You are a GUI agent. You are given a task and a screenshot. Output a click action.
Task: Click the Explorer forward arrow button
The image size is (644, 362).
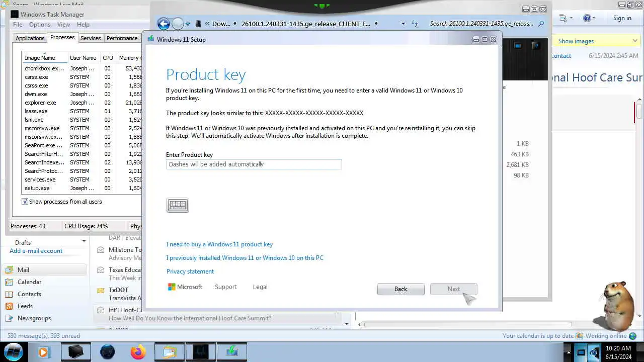[x=178, y=24]
